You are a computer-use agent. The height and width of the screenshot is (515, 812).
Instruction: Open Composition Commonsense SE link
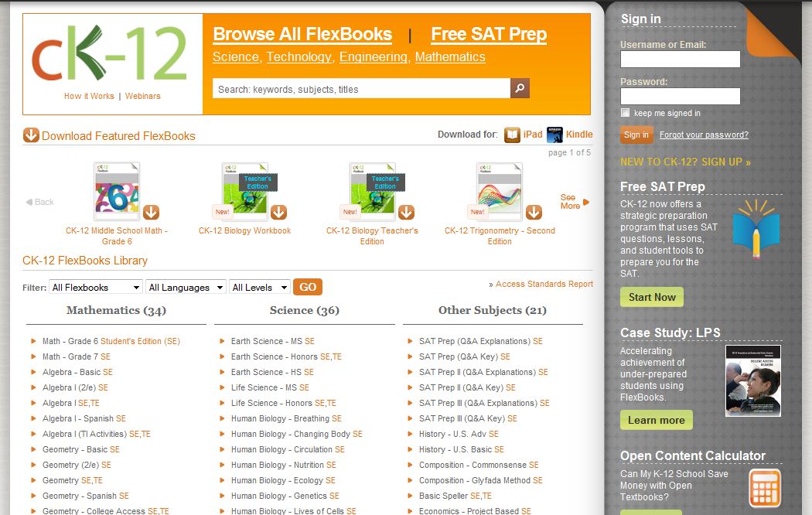479,466
